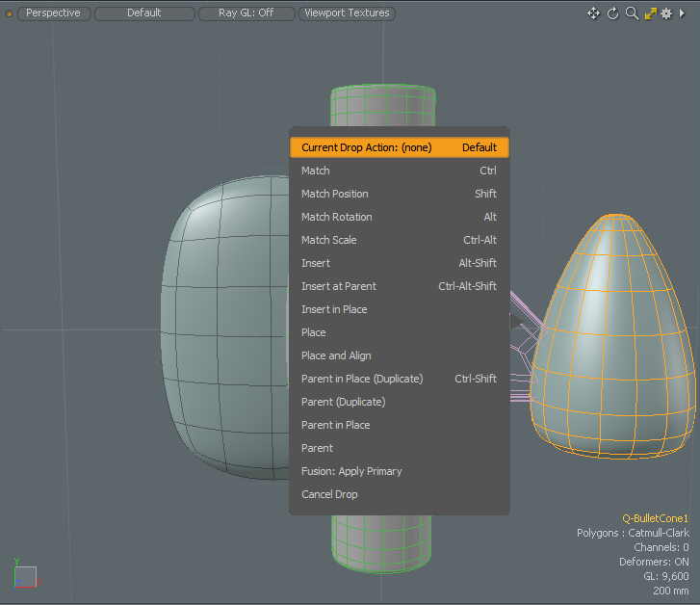Select Fusion: Apply Primary menu entry
This screenshot has height=605, width=700.
(x=351, y=471)
